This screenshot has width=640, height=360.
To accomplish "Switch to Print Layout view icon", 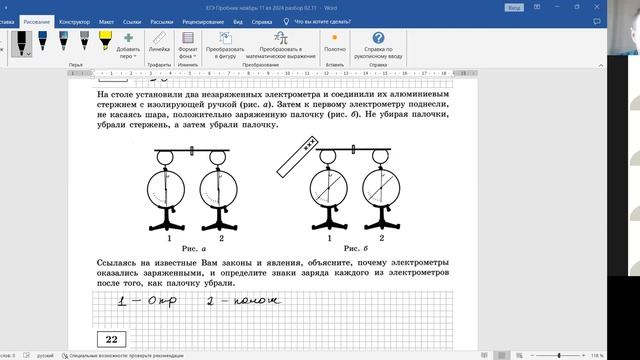I will [x=502, y=356].
